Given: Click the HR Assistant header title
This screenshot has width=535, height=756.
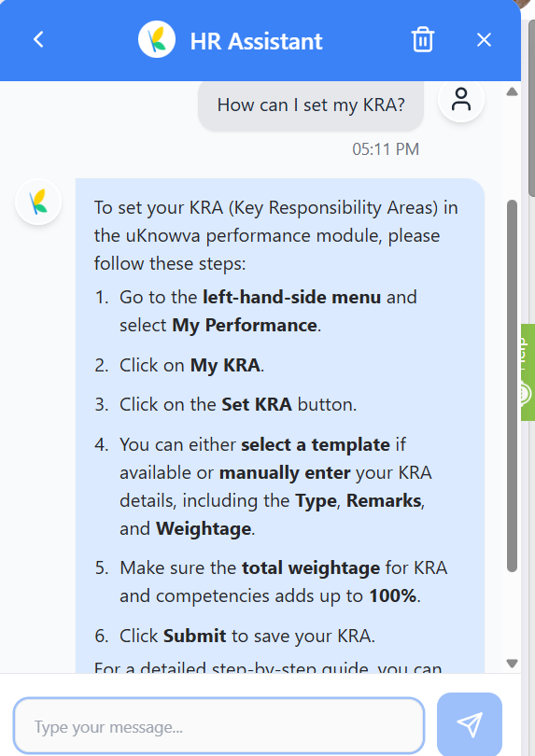Looking at the screenshot, I should click(256, 41).
